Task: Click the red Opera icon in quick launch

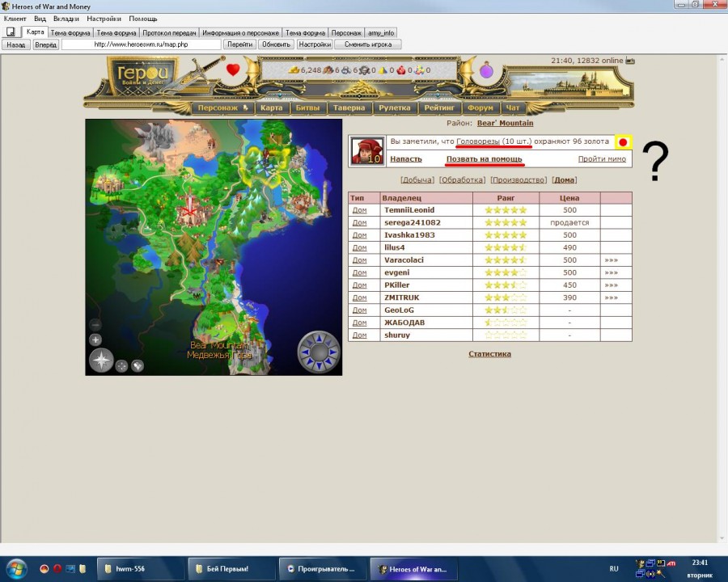Action: click(57, 568)
